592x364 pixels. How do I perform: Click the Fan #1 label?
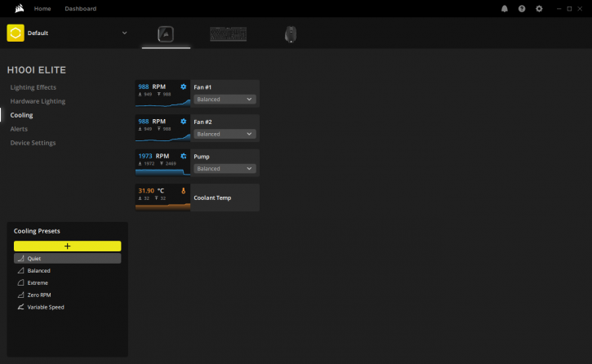(203, 87)
